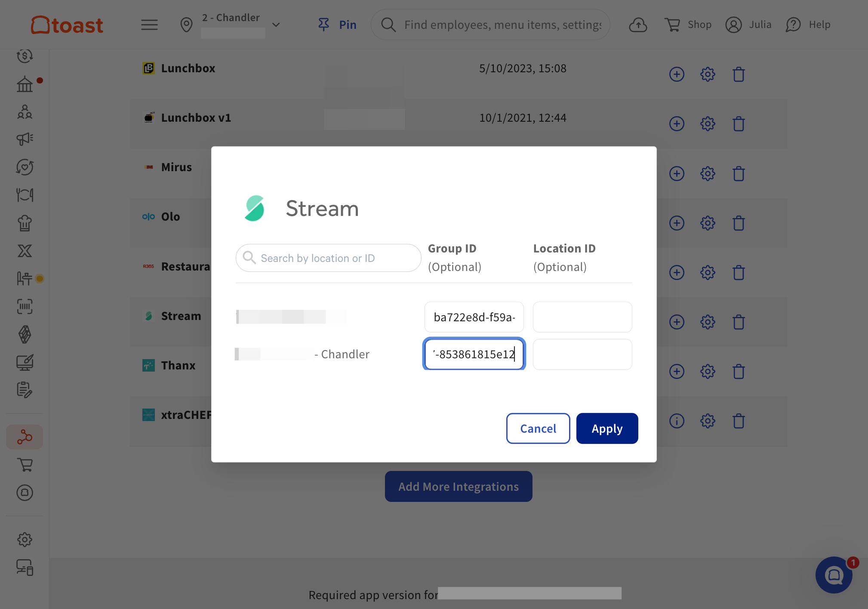The height and width of the screenshot is (609, 868).
Task: Click the Stream integration row name
Action: (181, 316)
